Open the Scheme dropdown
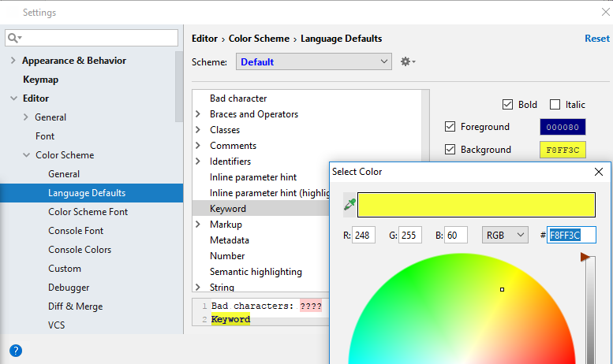613x364 pixels. [313, 61]
